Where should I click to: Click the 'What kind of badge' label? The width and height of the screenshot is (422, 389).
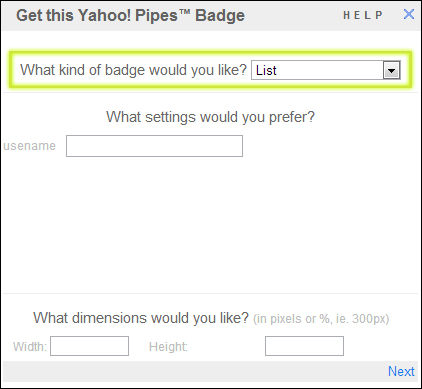pos(133,70)
